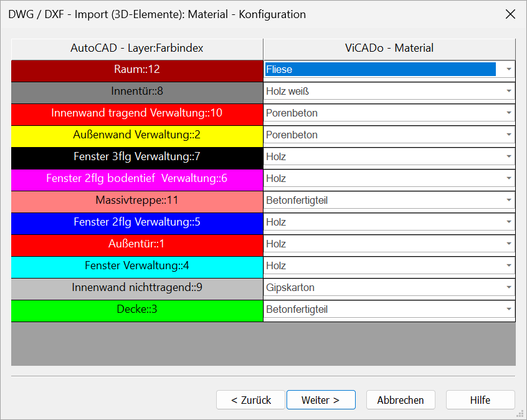Click the AutoCAD - Layer:Farbindex column header
The height and width of the screenshot is (420, 527).
[x=137, y=49]
